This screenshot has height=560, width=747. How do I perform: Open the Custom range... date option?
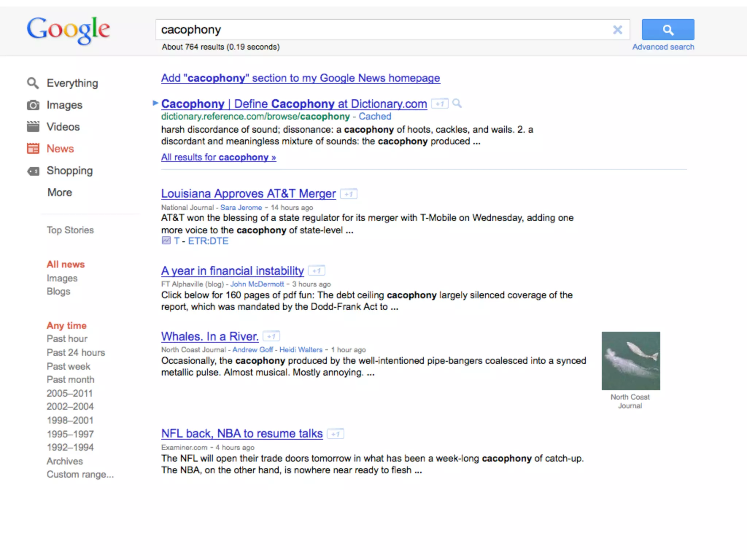[x=80, y=474]
